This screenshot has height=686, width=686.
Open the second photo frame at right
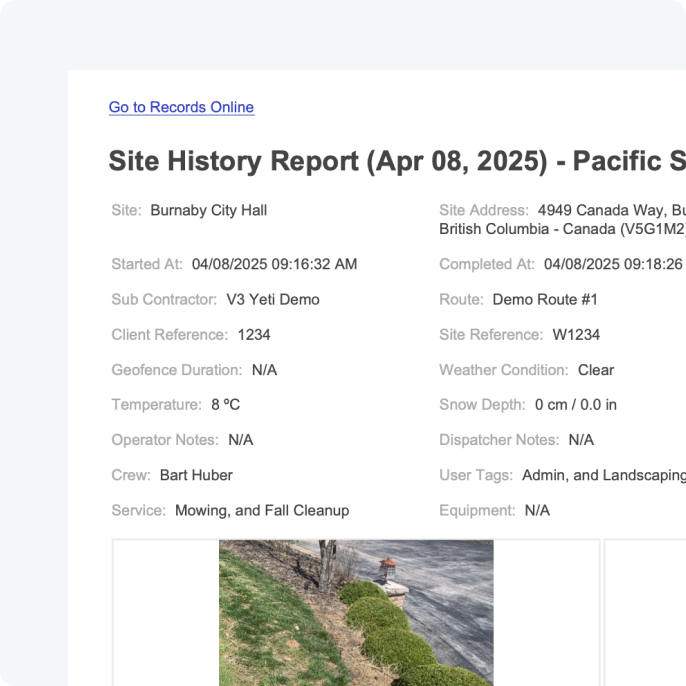pyautogui.click(x=645, y=612)
